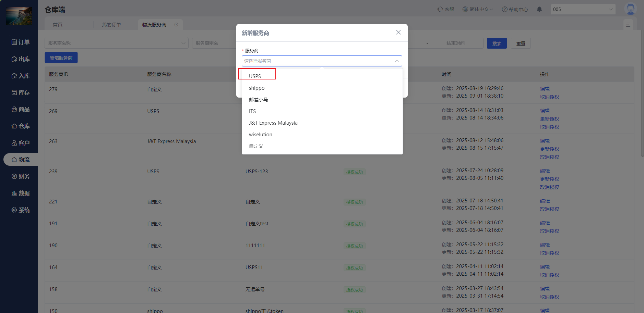
Task: Select USPS from the provider dropdown
Action: [x=255, y=76]
